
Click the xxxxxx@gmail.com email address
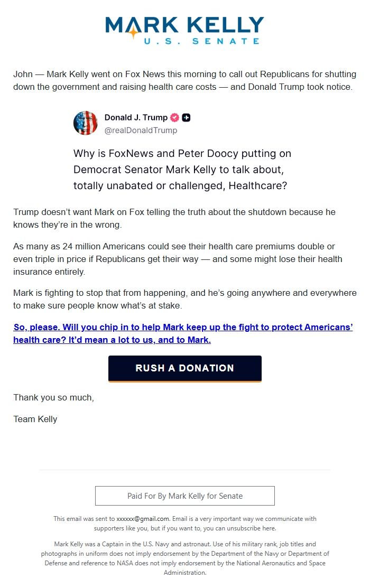pos(143,519)
